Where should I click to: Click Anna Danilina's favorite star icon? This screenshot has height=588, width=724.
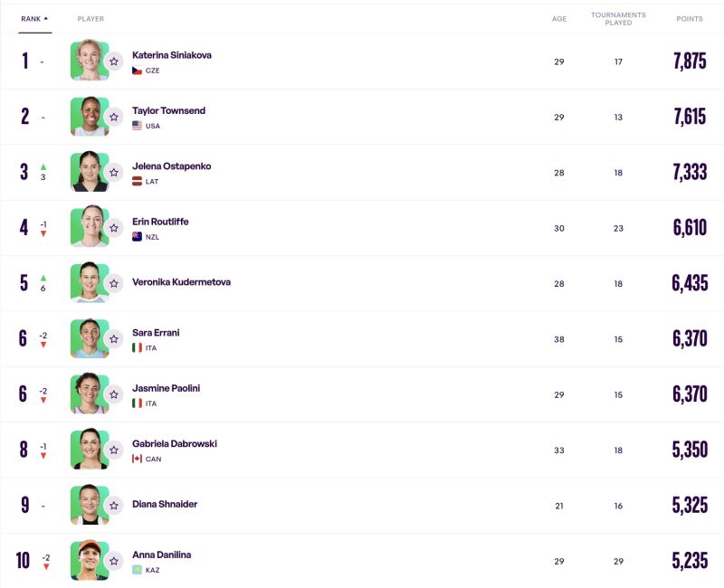[114, 561]
